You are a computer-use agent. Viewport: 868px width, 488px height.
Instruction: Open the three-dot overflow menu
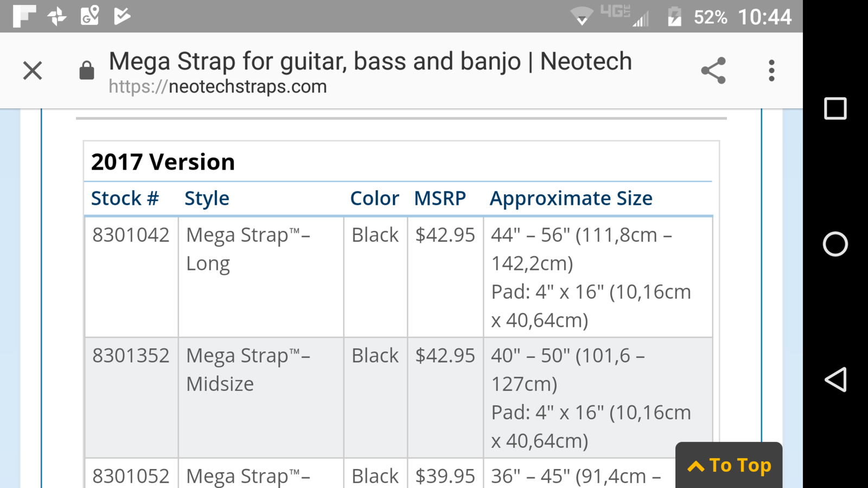click(x=771, y=70)
